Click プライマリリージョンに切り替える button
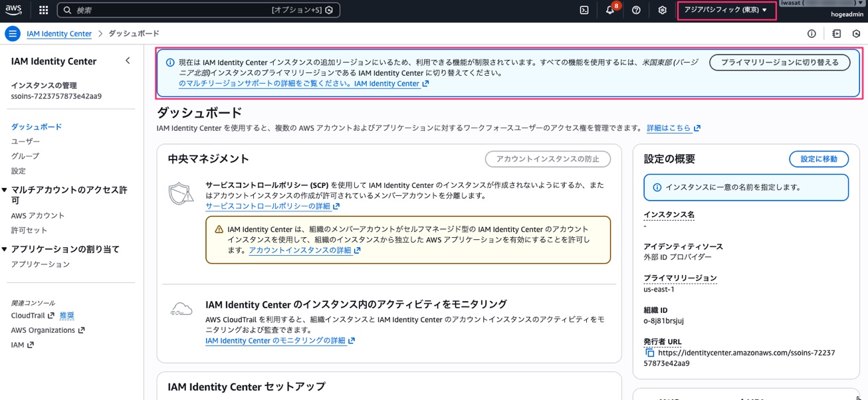Screen dimensions: 868x400 point(780,62)
